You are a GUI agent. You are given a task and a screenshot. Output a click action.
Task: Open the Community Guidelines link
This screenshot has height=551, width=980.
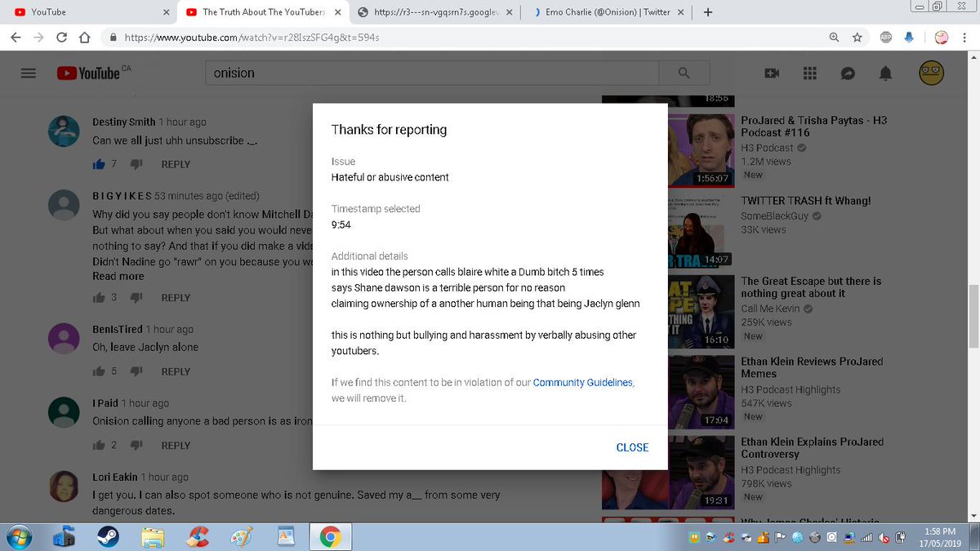click(x=583, y=382)
